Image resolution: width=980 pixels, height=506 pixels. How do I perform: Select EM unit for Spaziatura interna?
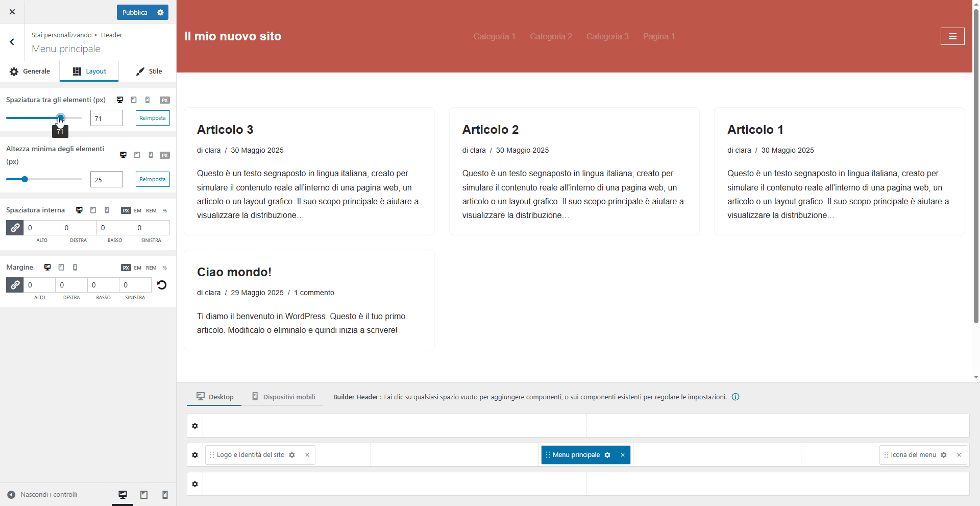point(138,210)
